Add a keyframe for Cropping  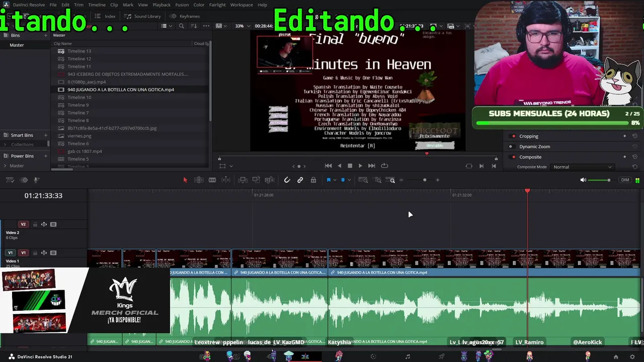point(625,136)
